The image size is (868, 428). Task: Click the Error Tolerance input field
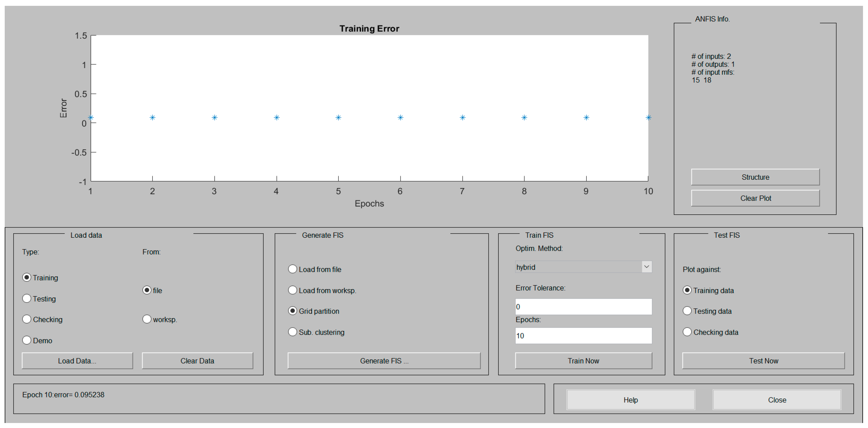pos(583,307)
